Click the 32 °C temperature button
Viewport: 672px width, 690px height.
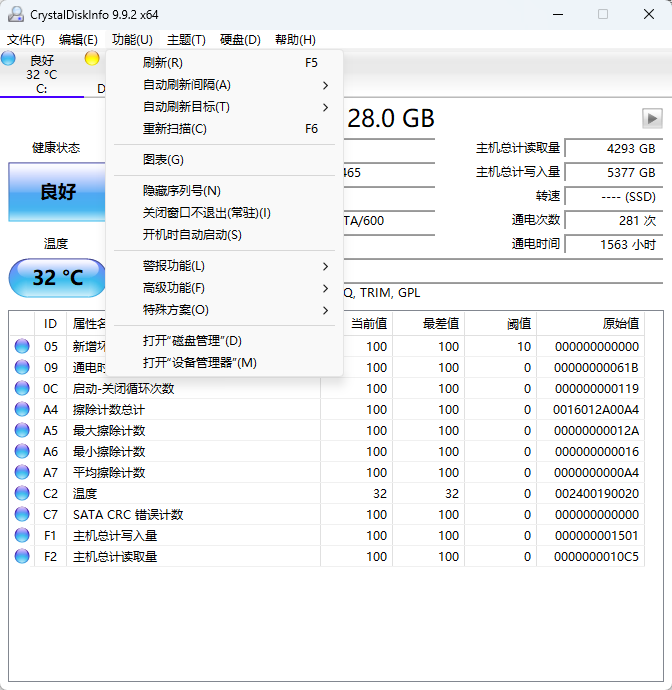click(x=57, y=278)
